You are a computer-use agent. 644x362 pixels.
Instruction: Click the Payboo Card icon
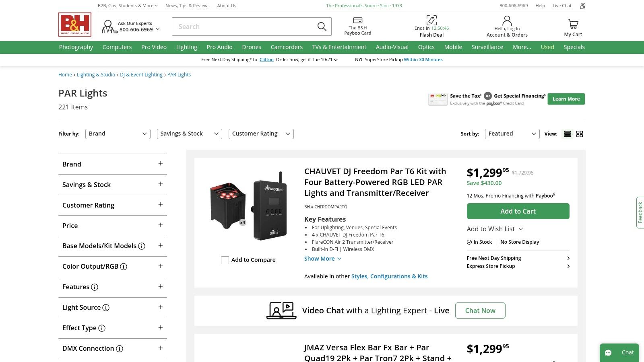(x=357, y=21)
